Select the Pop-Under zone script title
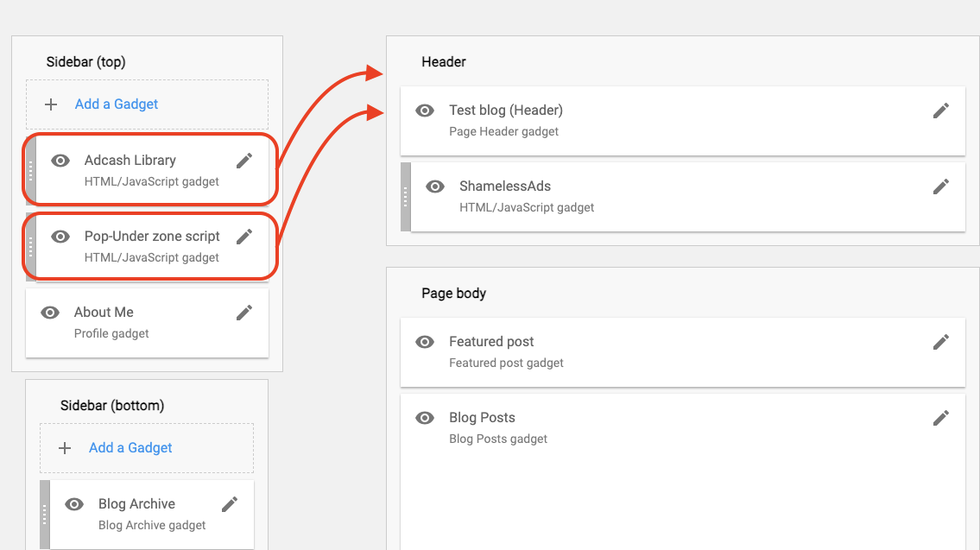The width and height of the screenshot is (980, 550). tap(152, 237)
